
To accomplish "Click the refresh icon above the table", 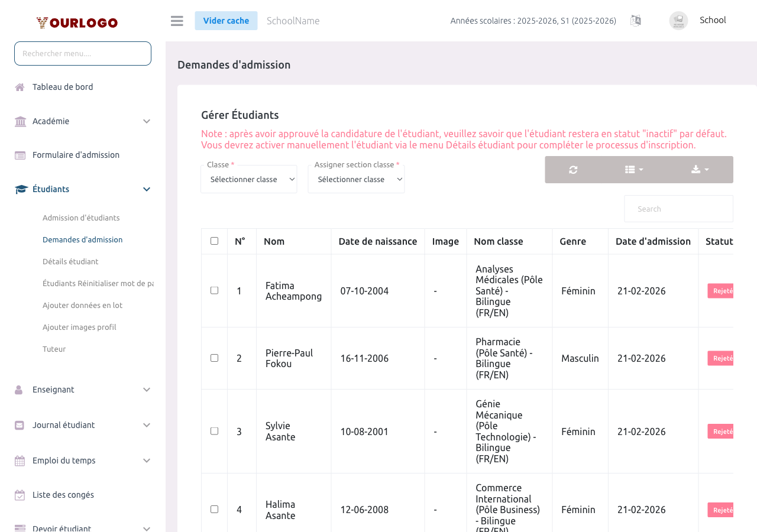I will click(572, 170).
